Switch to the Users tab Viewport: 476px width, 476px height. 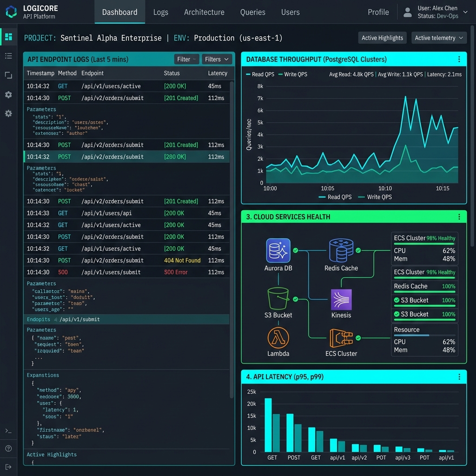(290, 12)
